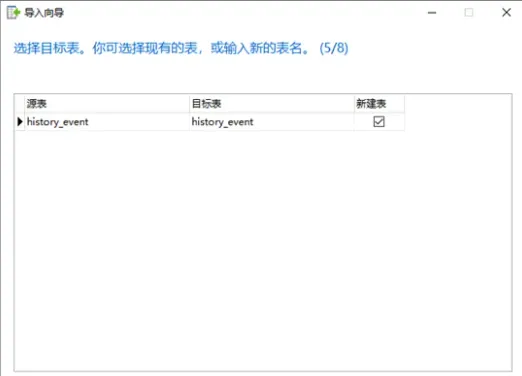The height and width of the screenshot is (376, 522).
Task: Edit the history_event cell under 目标表
Action: [272, 122]
